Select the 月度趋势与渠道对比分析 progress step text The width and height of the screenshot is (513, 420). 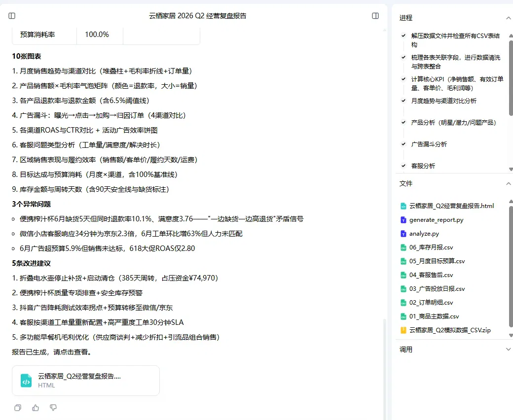[x=443, y=101]
